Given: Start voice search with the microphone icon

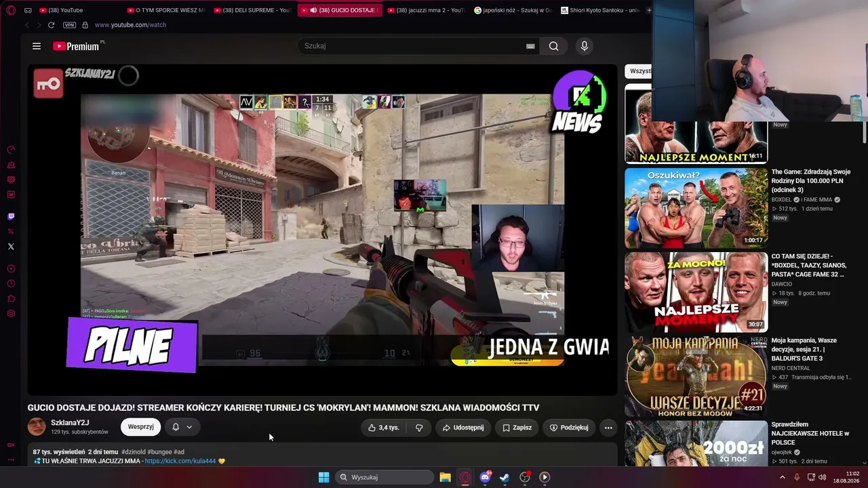Looking at the screenshot, I should point(585,46).
